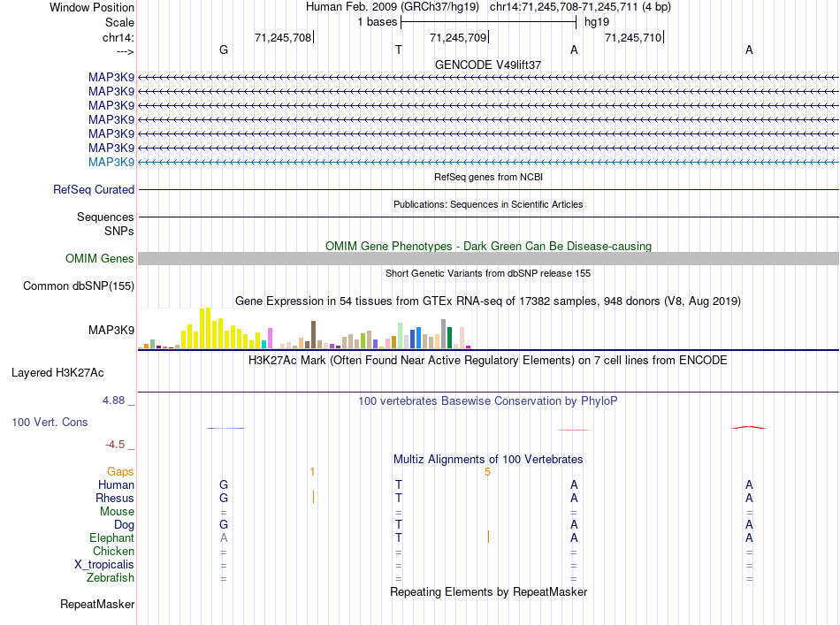
Task: Click the tallest yellow GTEx expression bar
Action: pos(209,328)
